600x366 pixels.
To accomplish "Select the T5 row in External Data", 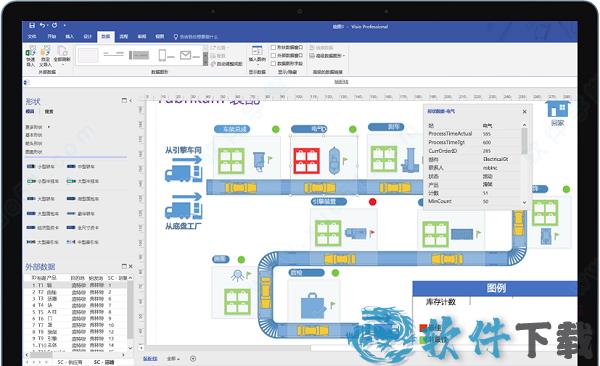I will click(x=75, y=312).
